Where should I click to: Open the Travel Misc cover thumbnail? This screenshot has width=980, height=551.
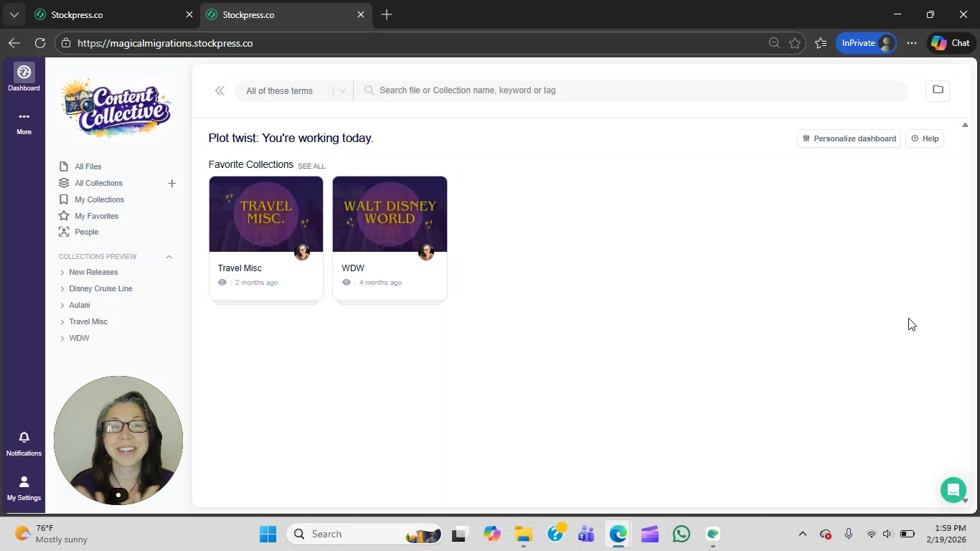coord(266,214)
